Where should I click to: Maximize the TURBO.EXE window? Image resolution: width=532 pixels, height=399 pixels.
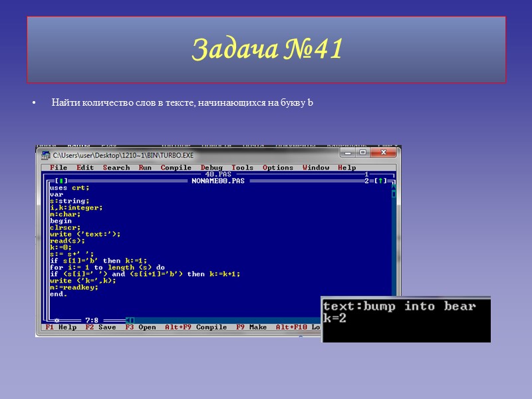[x=362, y=153]
